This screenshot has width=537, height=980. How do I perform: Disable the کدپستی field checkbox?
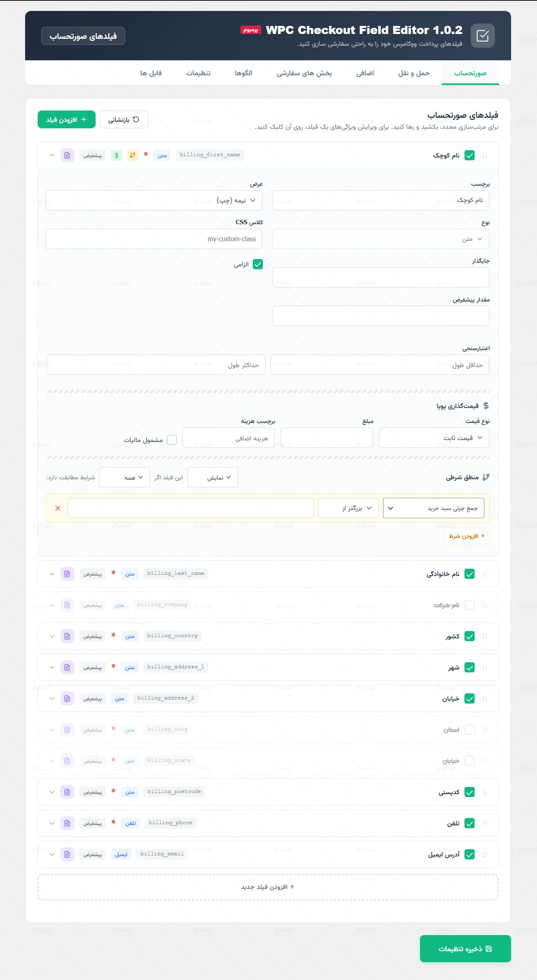469,792
